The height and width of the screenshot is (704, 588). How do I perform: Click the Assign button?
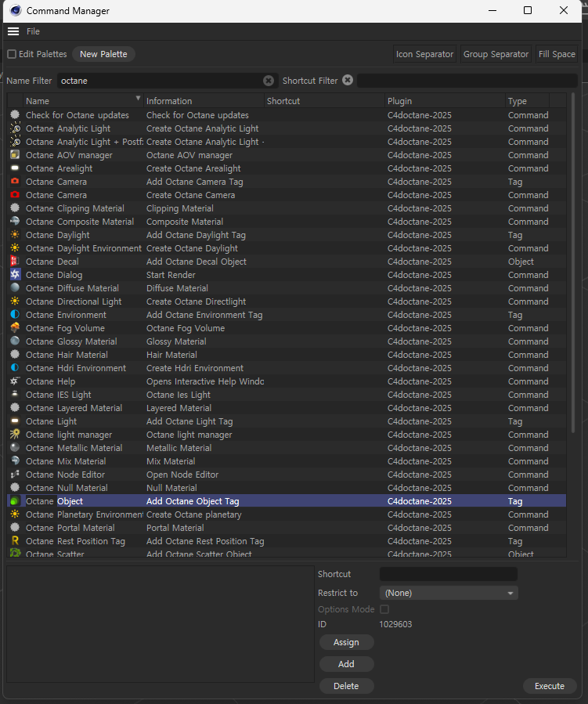pyautogui.click(x=347, y=642)
